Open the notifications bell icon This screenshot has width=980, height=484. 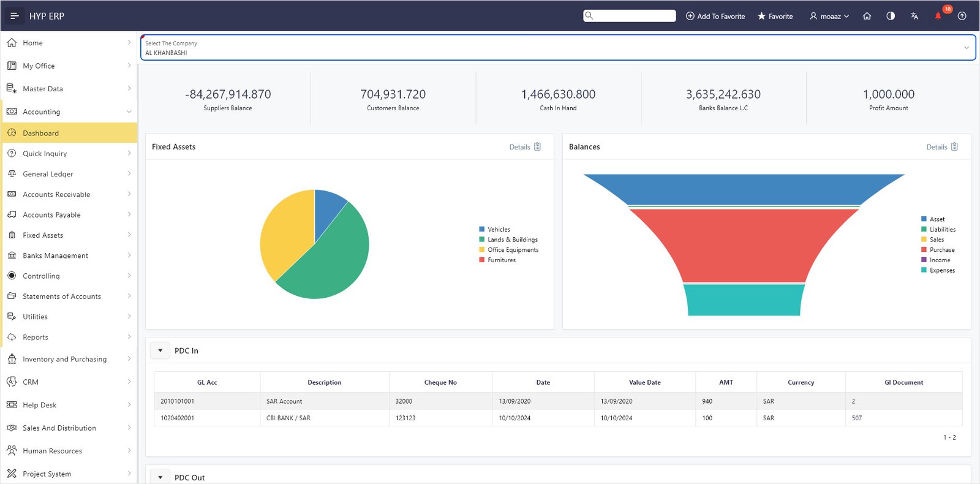938,16
